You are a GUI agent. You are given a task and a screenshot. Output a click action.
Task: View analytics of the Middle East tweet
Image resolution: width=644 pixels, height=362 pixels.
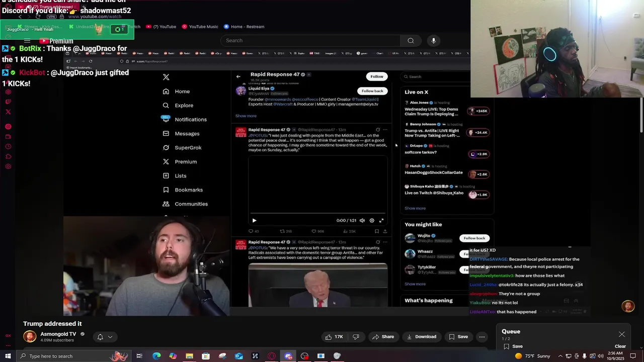(x=349, y=231)
